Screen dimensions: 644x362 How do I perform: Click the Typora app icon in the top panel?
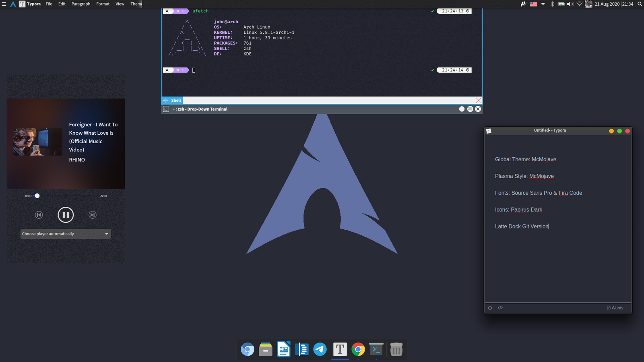(x=22, y=4)
